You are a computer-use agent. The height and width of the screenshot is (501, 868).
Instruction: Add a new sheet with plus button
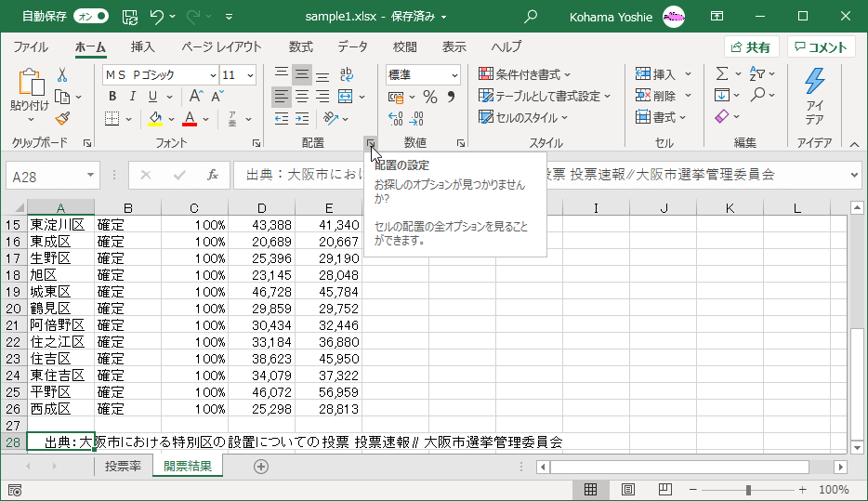pos(261,467)
